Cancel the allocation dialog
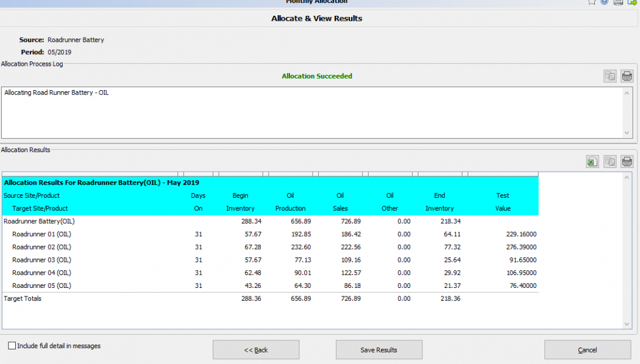 pos(588,350)
